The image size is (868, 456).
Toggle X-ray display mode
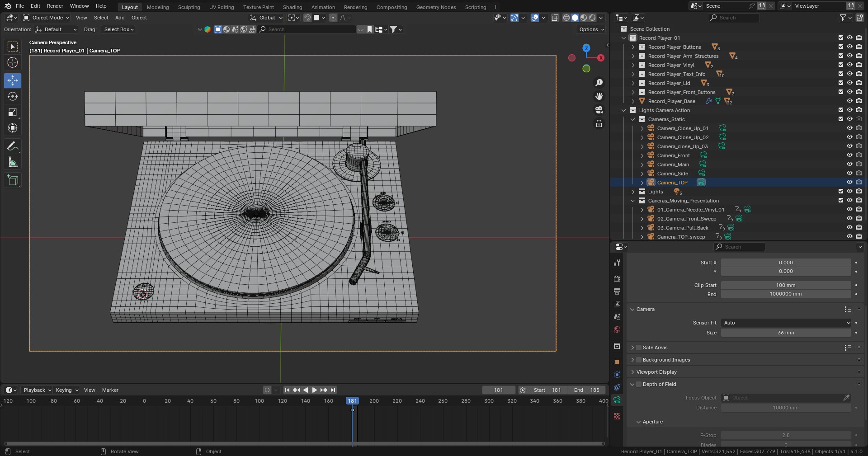click(x=555, y=18)
